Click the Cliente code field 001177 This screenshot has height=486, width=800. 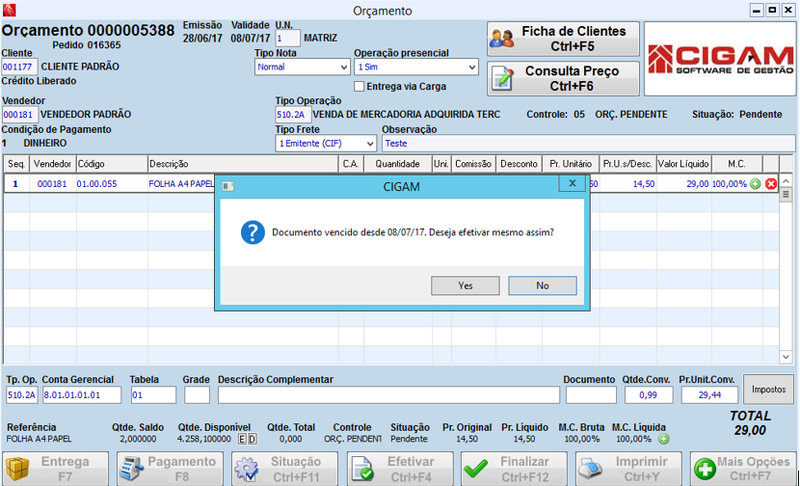click(19, 67)
